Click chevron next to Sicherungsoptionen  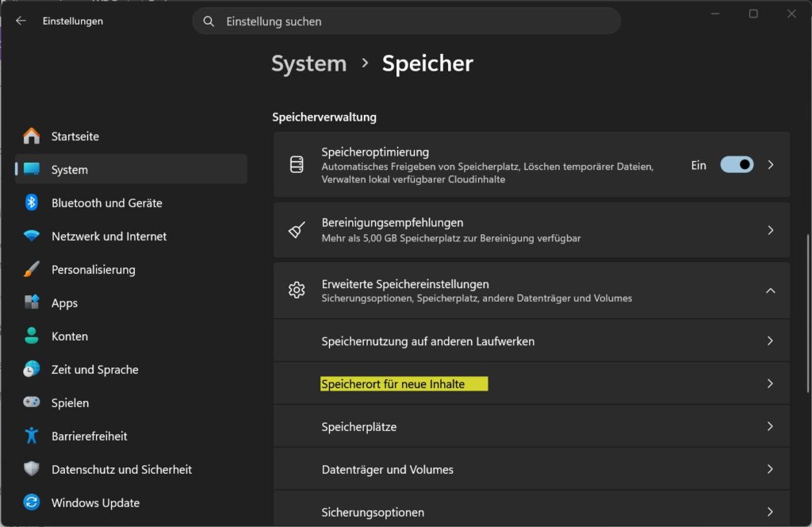(x=770, y=511)
